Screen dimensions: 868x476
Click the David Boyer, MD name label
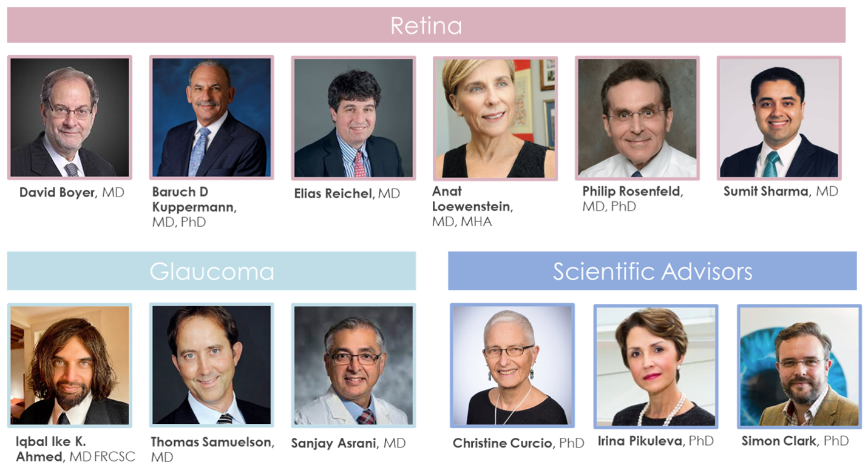pyautogui.click(x=72, y=193)
